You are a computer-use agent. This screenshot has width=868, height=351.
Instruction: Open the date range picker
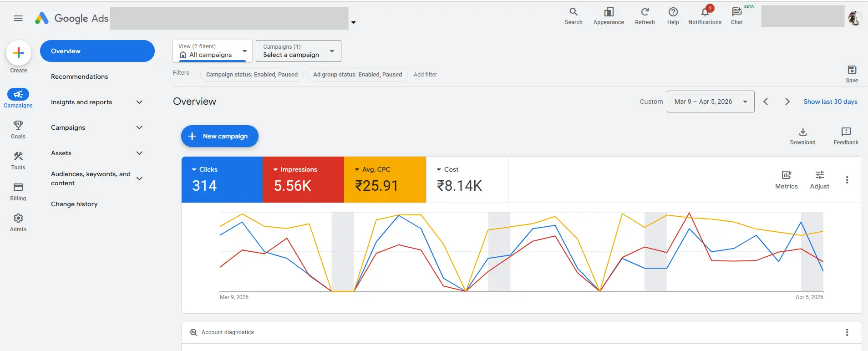(711, 102)
